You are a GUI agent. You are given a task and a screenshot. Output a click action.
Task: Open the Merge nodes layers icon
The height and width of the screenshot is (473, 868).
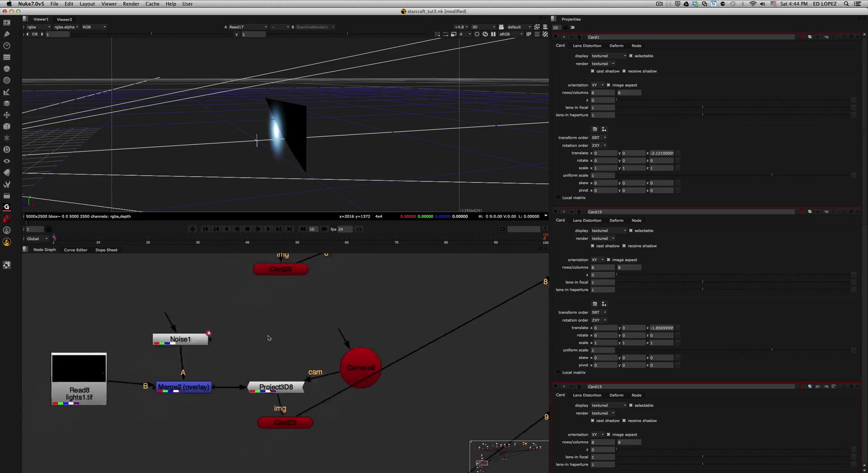click(x=7, y=104)
